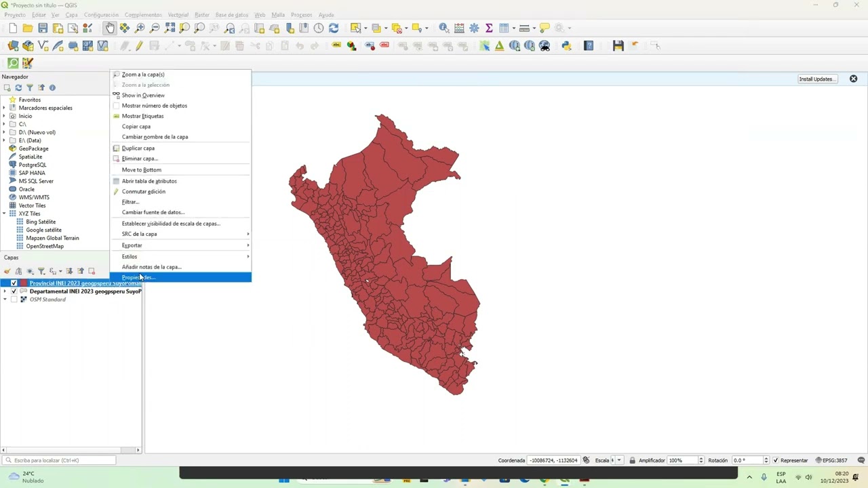
Task: Click the Coordenada input field
Action: [553, 460]
